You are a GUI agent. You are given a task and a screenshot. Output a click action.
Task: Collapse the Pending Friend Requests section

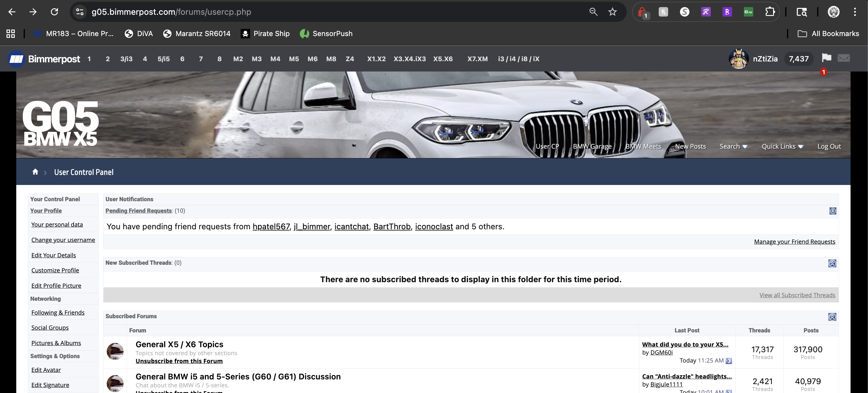tap(832, 211)
